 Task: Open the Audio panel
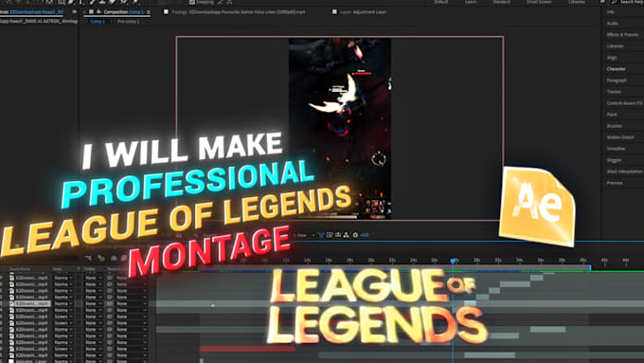click(x=613, y=24)
